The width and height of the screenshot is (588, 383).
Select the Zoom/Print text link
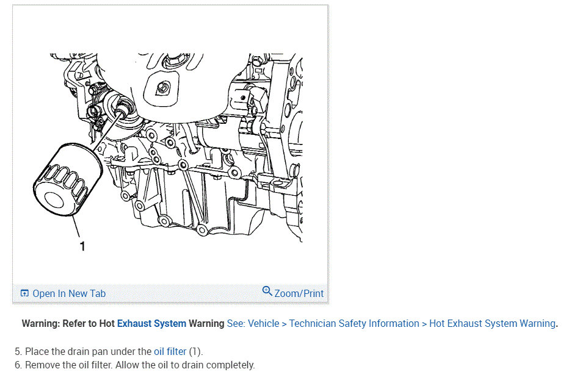299,293
